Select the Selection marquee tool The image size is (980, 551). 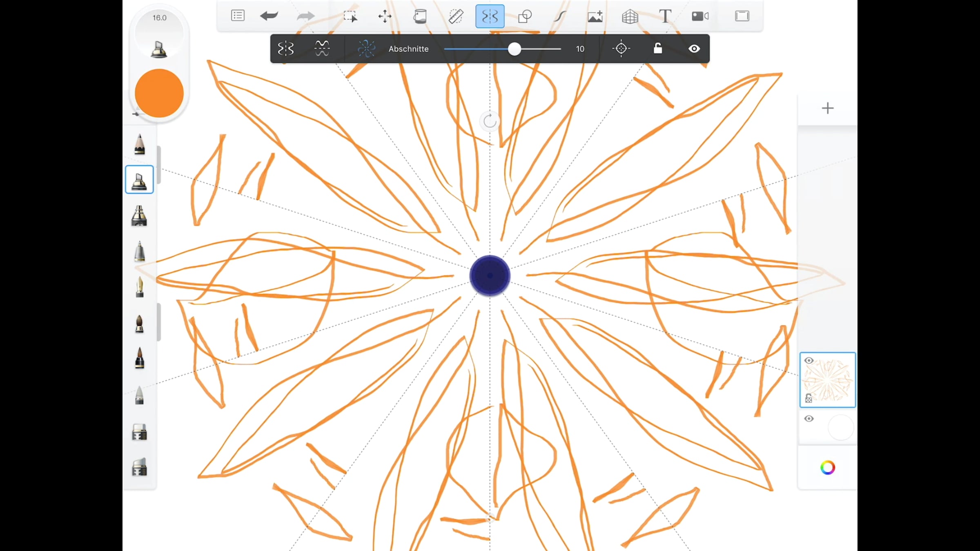(x=350, y=16)
